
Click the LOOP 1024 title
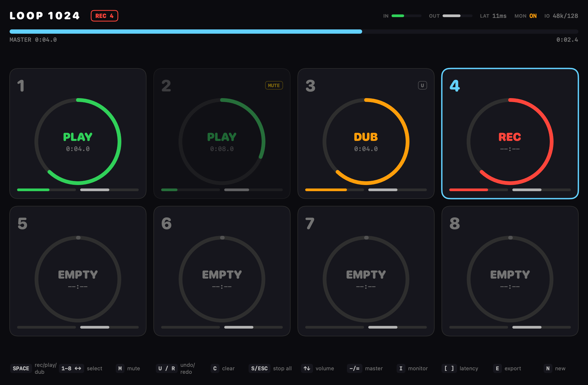pyautogui.click(x=45, y=16)
